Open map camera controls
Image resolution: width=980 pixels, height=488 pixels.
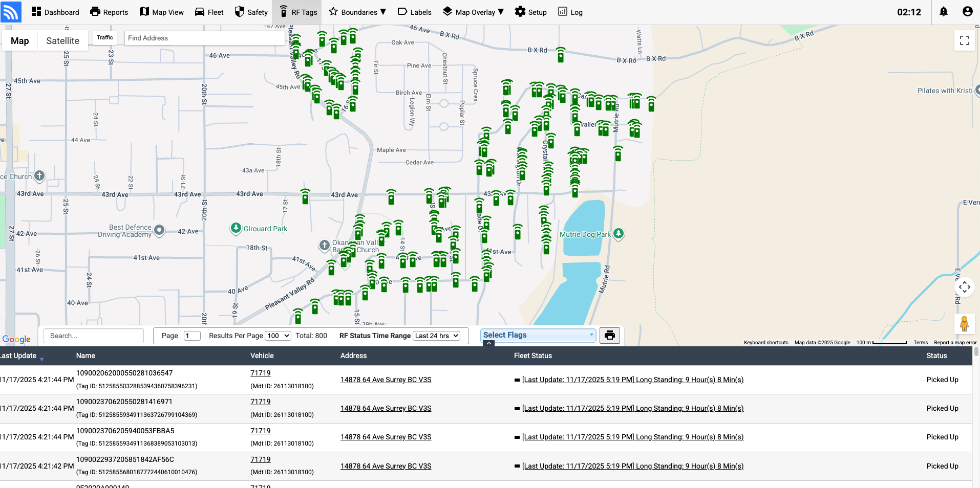pos(965,287)
